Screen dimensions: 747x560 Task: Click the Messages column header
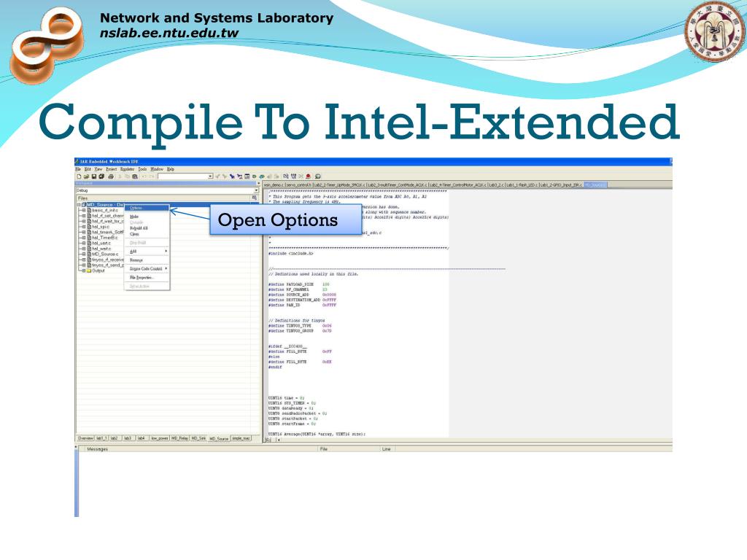(97, 449)
